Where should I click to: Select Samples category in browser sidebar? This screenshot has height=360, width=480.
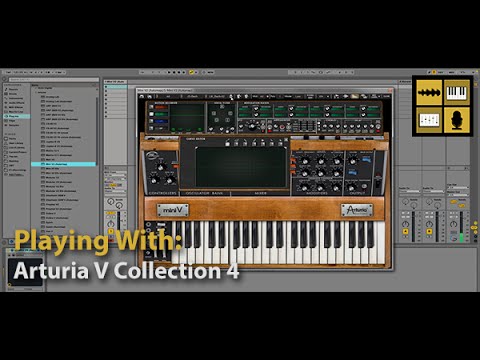pyautogui.click(x=14, y=125)
